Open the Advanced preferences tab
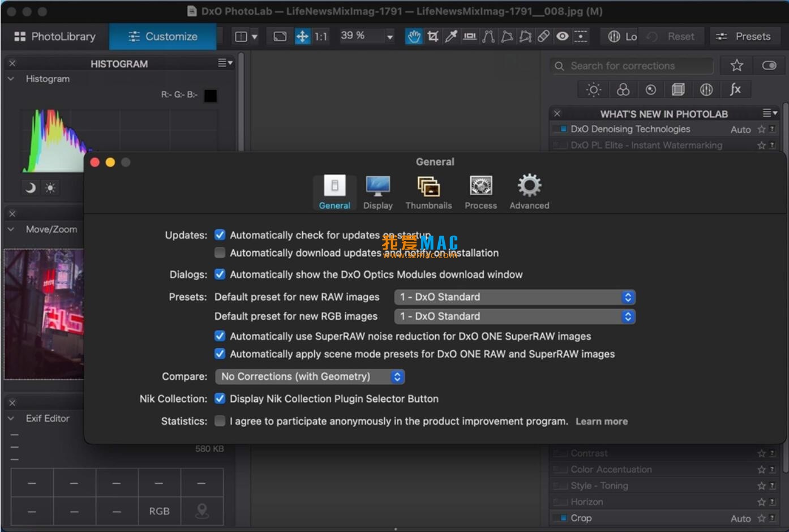789x532 pixels. coord(529,192)
